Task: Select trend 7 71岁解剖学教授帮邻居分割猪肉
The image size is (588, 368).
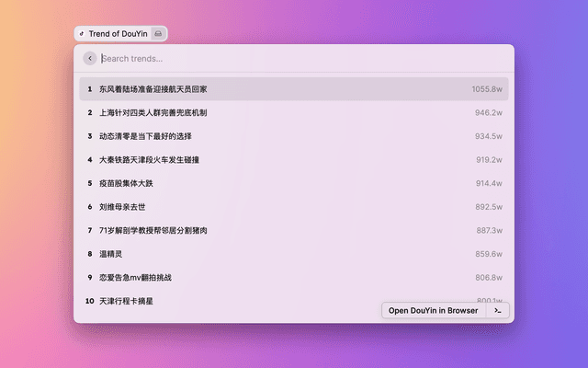Action: [153, 230]
